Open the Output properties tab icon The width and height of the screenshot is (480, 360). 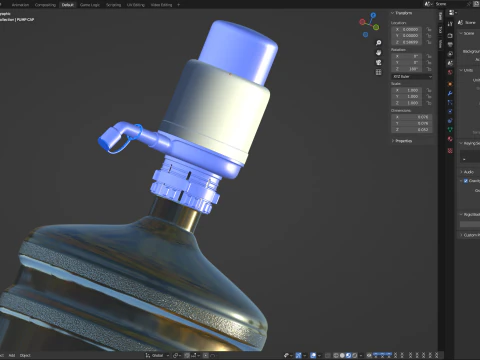pos(450,44)
